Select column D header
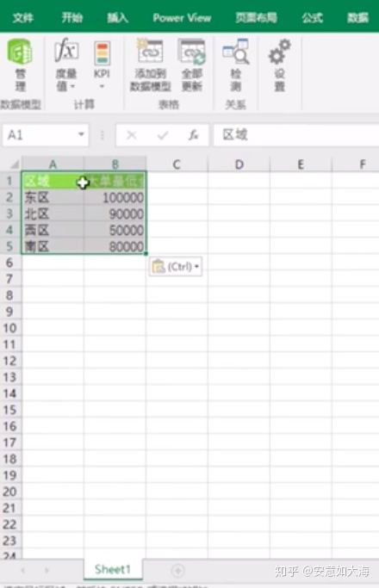Screen dimensions: 379x588 239,164
